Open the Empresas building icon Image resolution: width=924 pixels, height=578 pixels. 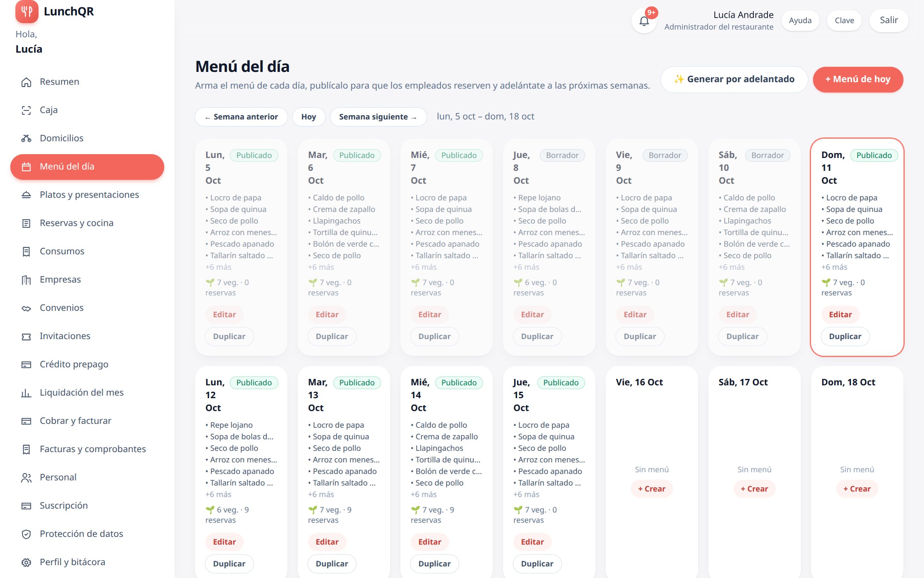tap(27, 280)
